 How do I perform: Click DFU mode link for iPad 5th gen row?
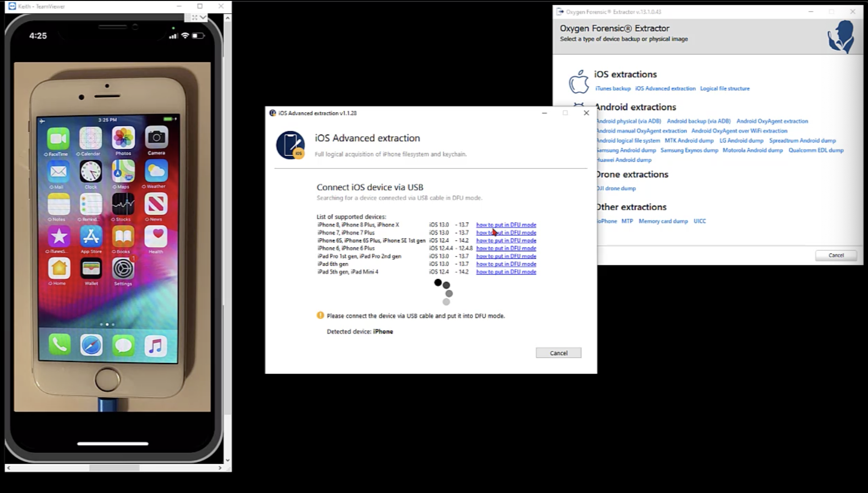[x=506, y=272]
